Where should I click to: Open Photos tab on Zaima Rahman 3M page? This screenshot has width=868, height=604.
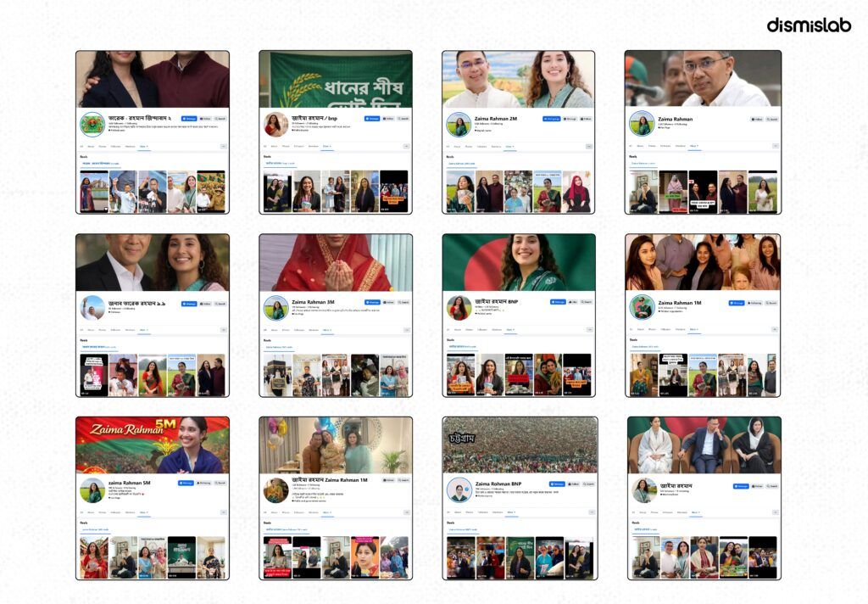(286, 330)
